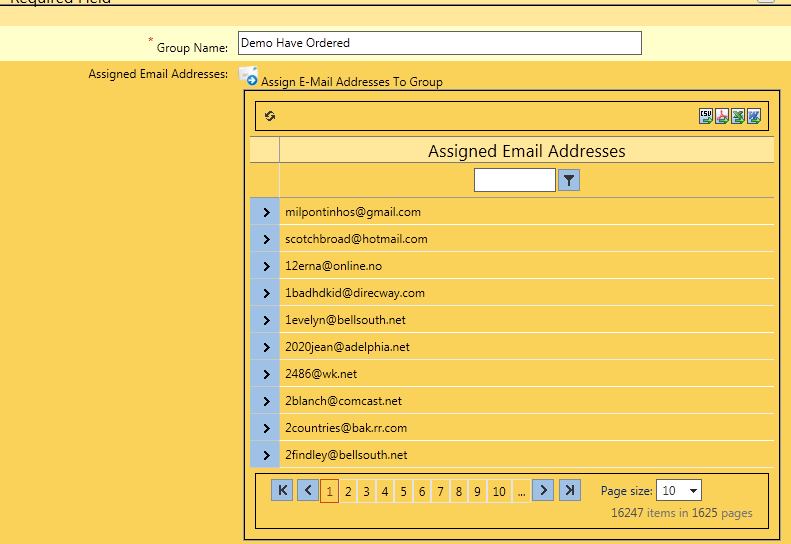Image resolution: width=791 pixels, height=544 pixels.
Task: Select the milpontinhos@gmail.com email text
Action: point(353,212)
